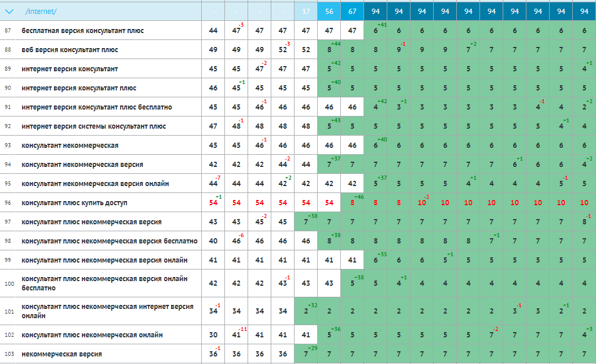Click cell 5 with +43 in row 92
This screenshot has width=596, height=364.
pyautogui.click(x=329, y=126)
